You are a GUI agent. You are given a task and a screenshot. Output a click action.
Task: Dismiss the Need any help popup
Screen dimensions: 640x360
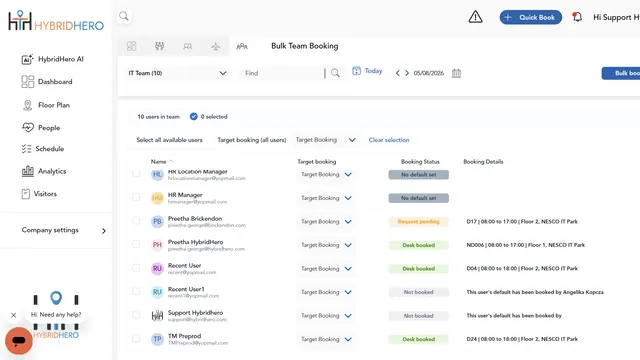[x=13, y=316]
